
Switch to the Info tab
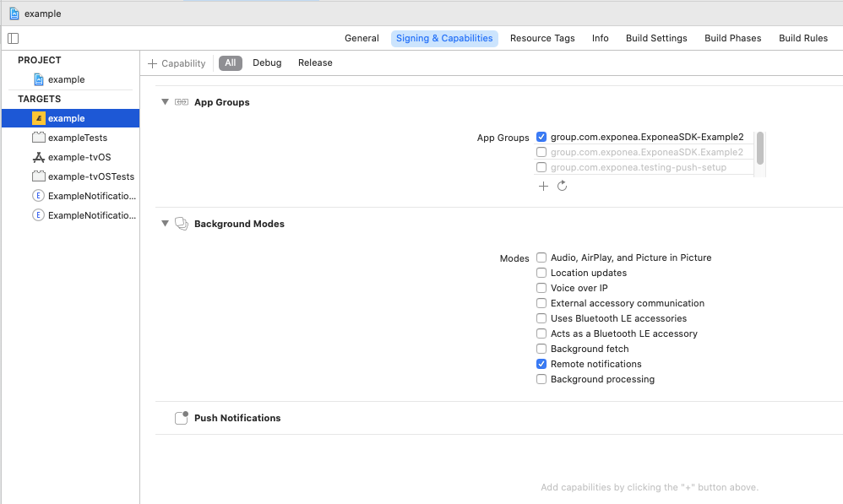601,38
